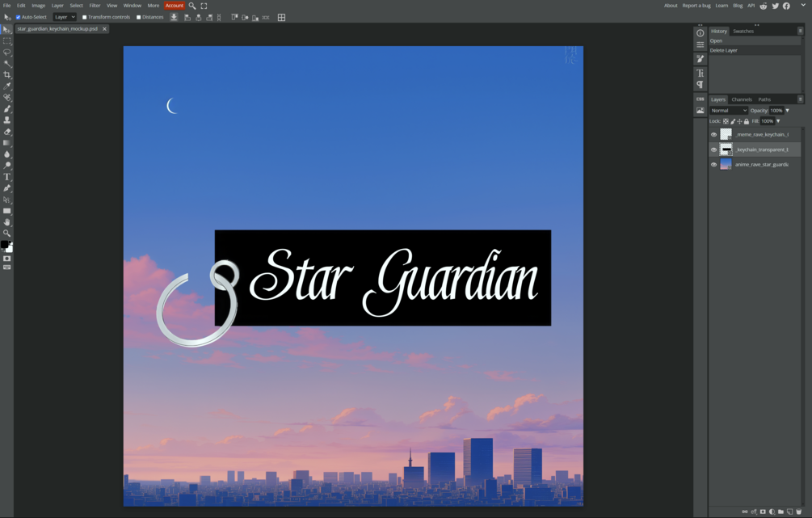Viewport: 812px width, 518px height.
Task: Select the Gradient tool
Action: [6, 143]
